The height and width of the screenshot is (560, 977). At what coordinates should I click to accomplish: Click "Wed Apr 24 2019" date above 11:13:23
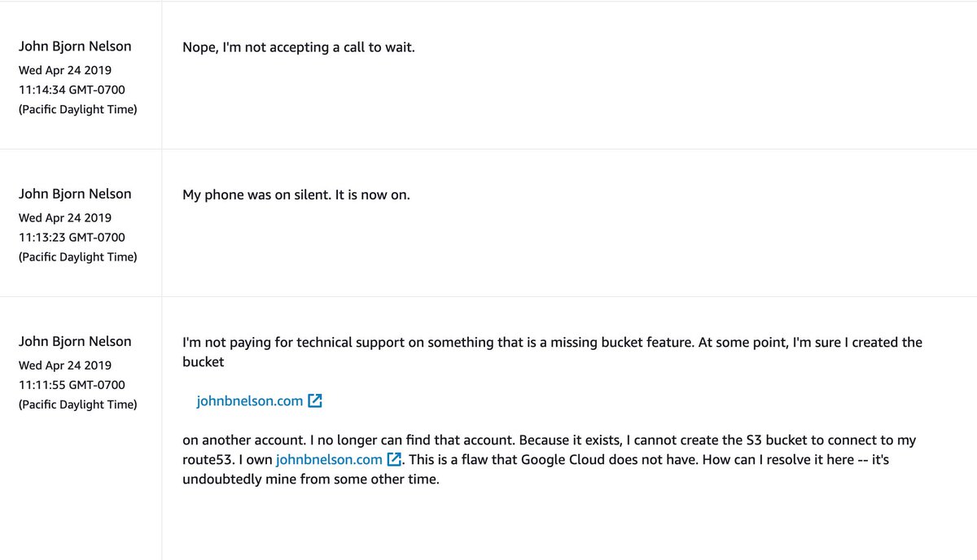(x=65, y=217)
